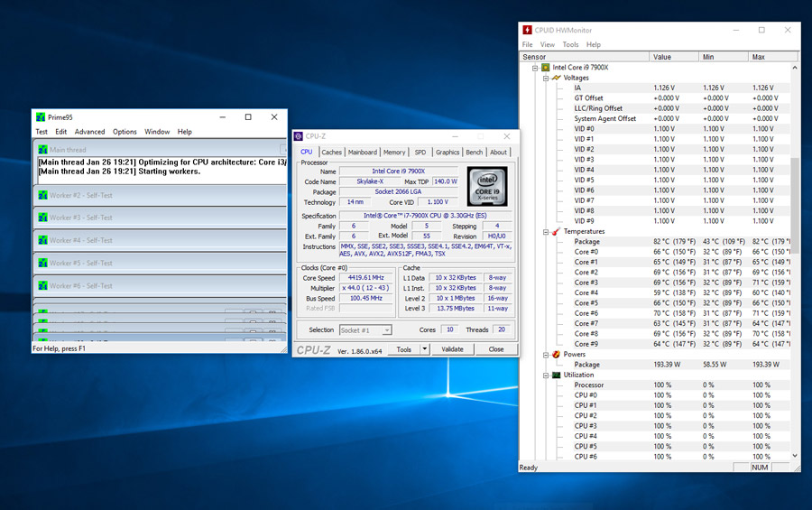Click the CPU-Z title bar icon
The image size is (812, 510).
tap(299, 136)
